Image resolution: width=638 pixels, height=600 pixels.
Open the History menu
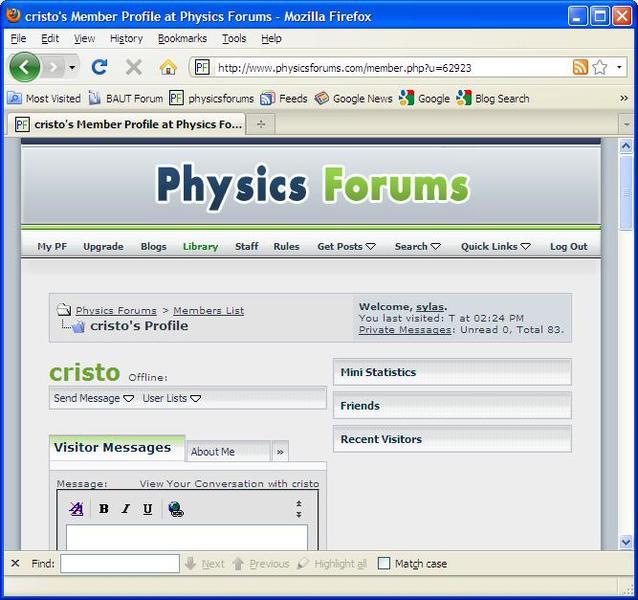click(126, 39)
